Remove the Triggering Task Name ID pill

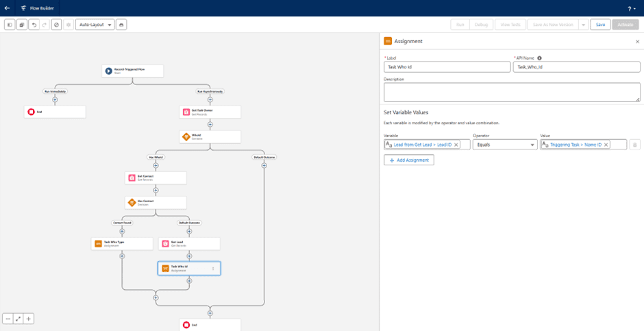(606, 145)
